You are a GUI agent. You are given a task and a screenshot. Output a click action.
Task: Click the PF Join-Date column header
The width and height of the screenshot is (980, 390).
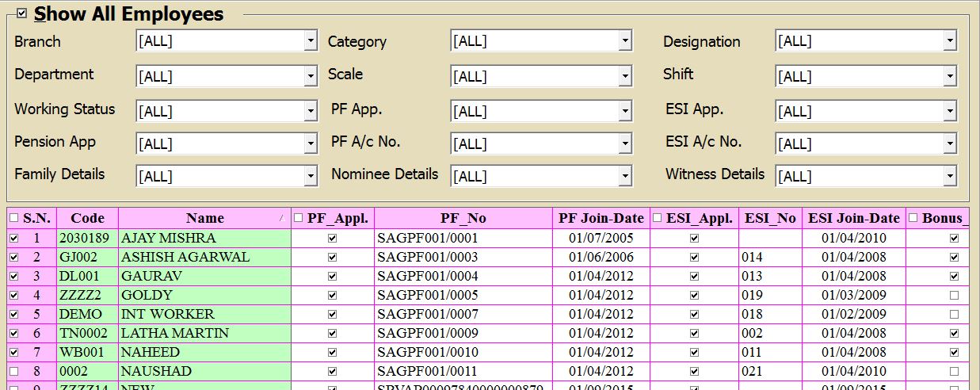tap(601, 218)
